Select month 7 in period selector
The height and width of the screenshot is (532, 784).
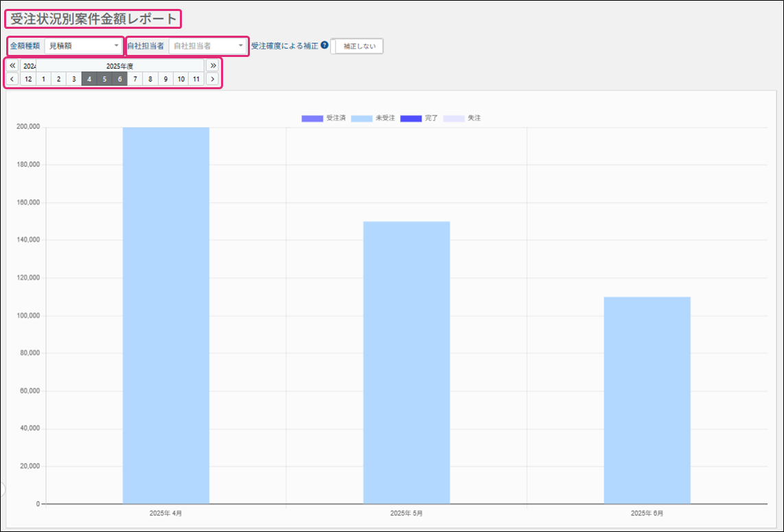coord(135,79)
